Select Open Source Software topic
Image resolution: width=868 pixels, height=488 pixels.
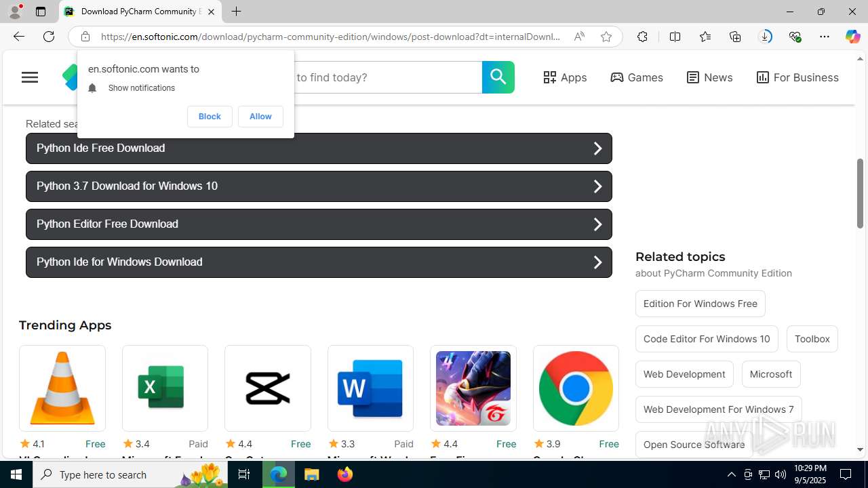694,445
